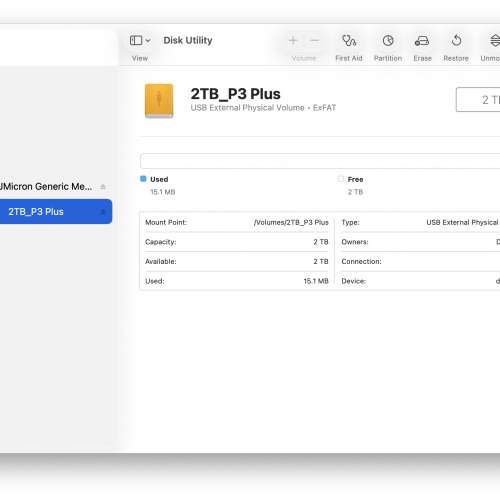Image resolution: width=500 pixels, height=500 pixels.
Task: Open the Partition tool
Action: pyautogui.click(x=388, y=41)
